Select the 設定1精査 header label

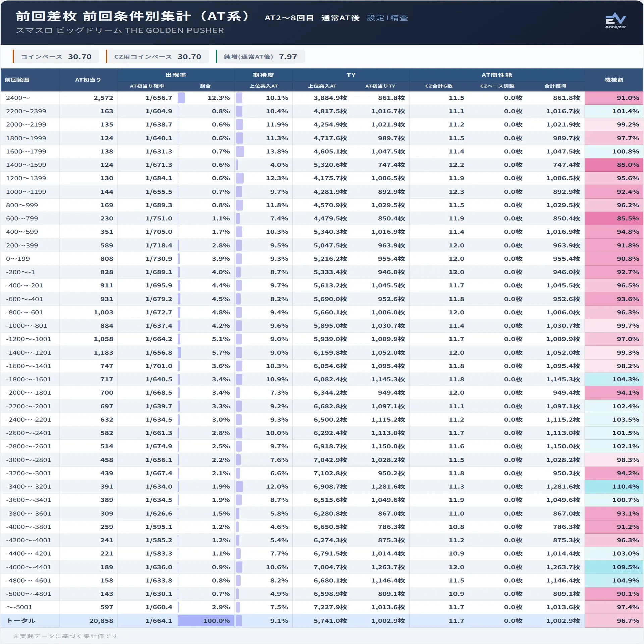click(387, 18)
